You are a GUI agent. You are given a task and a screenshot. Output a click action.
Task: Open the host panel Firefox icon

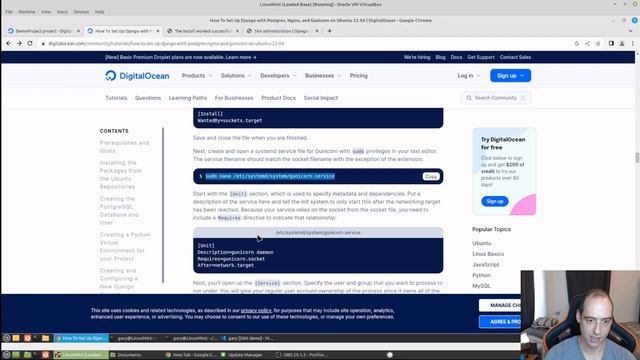45,355
